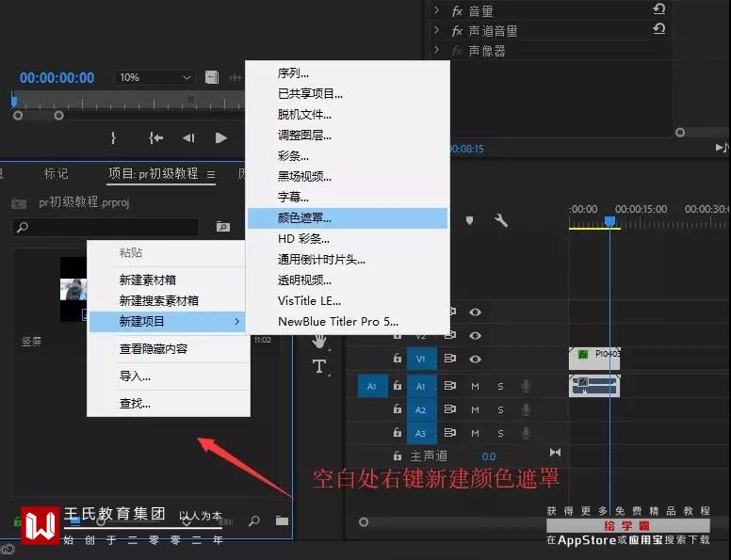Toggle V1 track output eye

click(475, 360)
